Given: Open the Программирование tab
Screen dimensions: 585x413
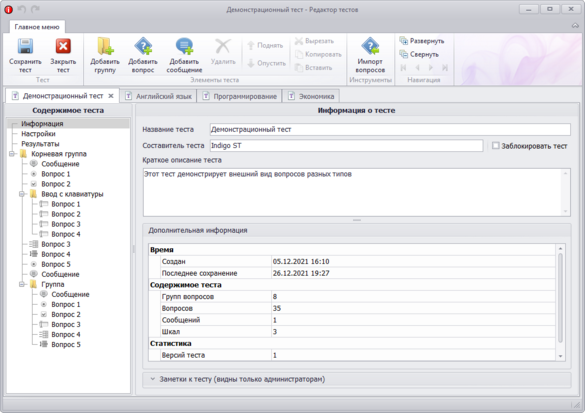Looking at the screenshot, I should pos(240,96).
